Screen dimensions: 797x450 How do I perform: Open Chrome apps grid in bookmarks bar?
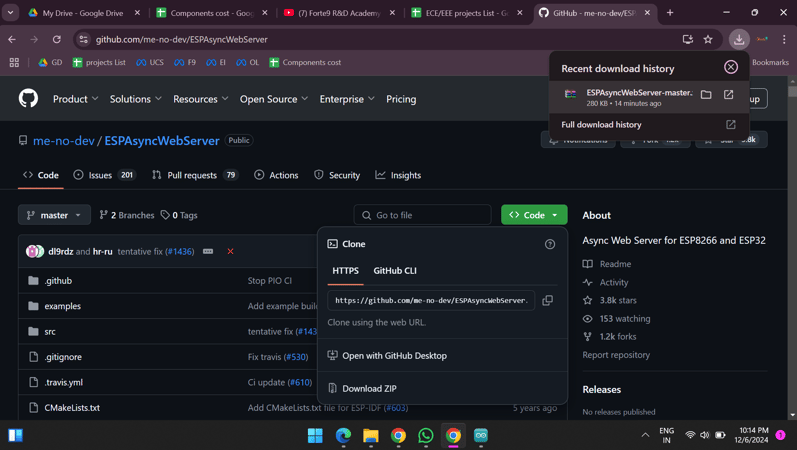pos(14,63)
